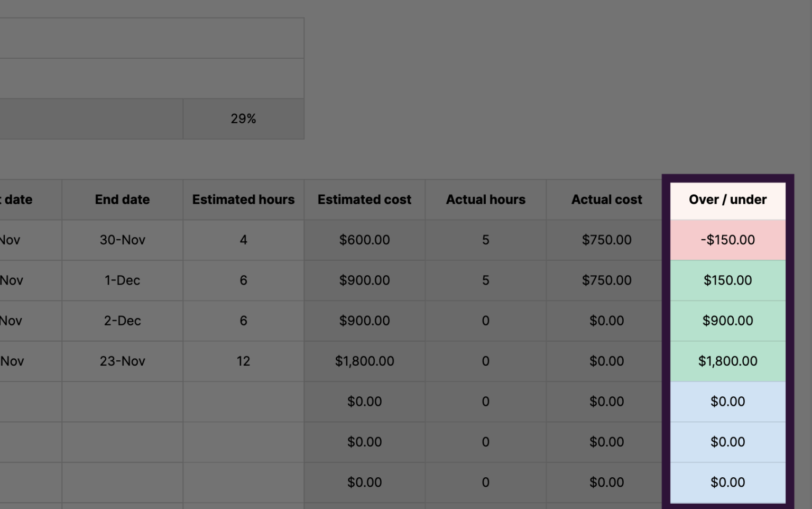Click the 23-Nov end date cell
812x509 pixels.
(122, 361)
